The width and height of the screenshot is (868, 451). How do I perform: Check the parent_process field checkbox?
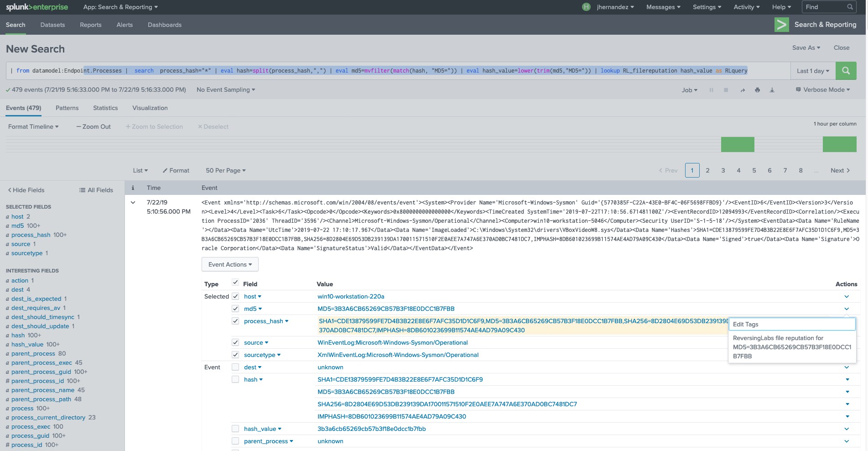[x=235, y=441]
